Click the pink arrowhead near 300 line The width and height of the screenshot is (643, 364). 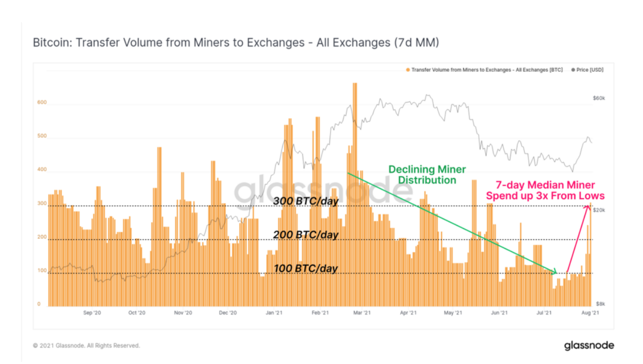588,208
